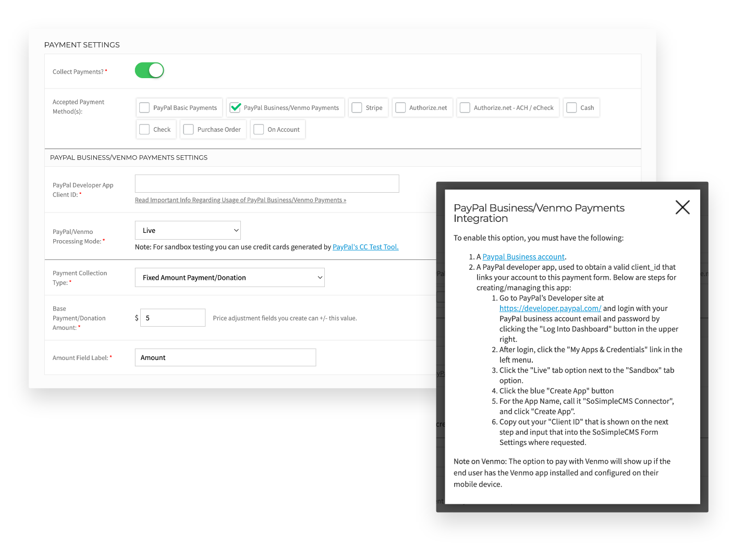Click the PayPal Developer App Client ID field
The height and width of the screenshot is (547, 756).
click(x=267, y=184)
